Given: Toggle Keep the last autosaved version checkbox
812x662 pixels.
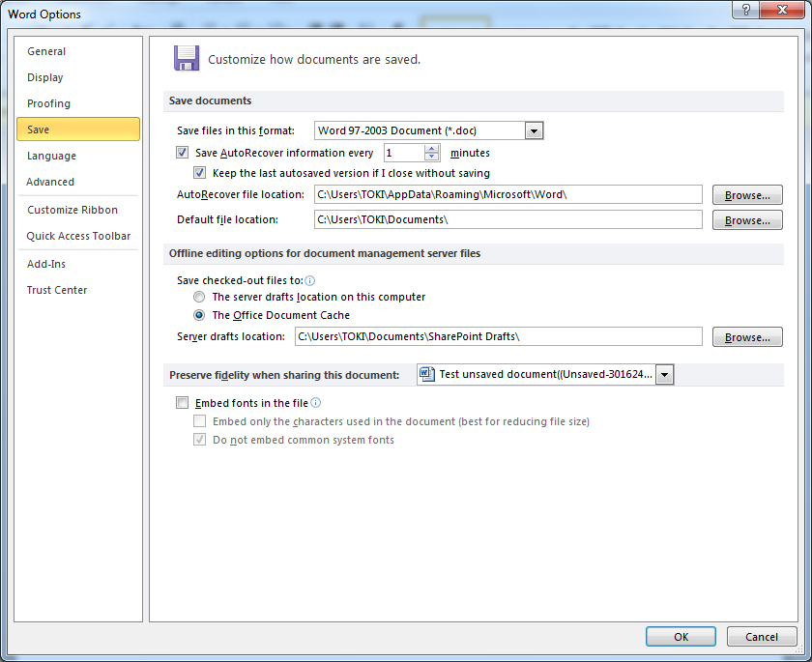Looking at the screenshot, I should pyautogui.click(x=199, y=172).
